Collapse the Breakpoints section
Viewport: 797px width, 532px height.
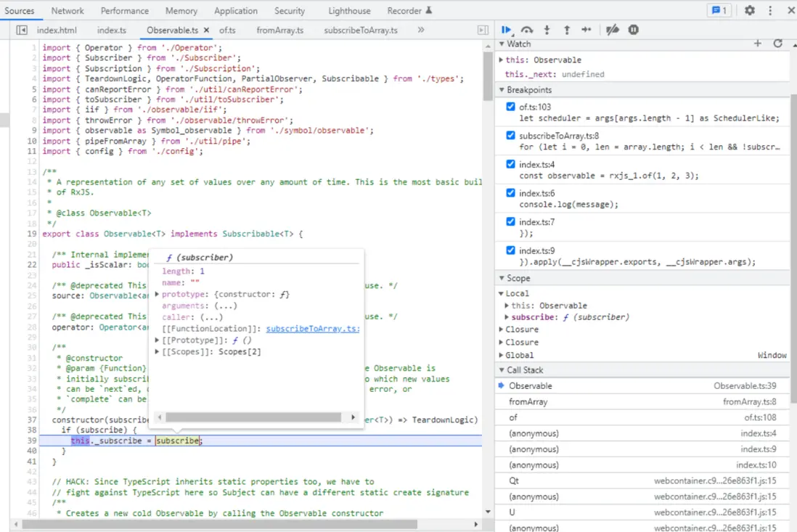click(529, 90)
